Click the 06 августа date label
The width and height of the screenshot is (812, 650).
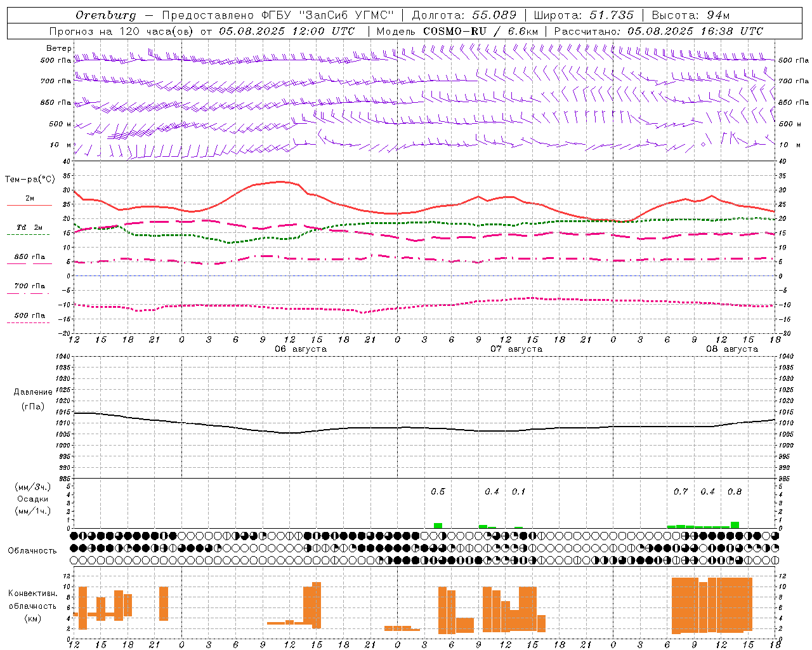click(301, 349)
